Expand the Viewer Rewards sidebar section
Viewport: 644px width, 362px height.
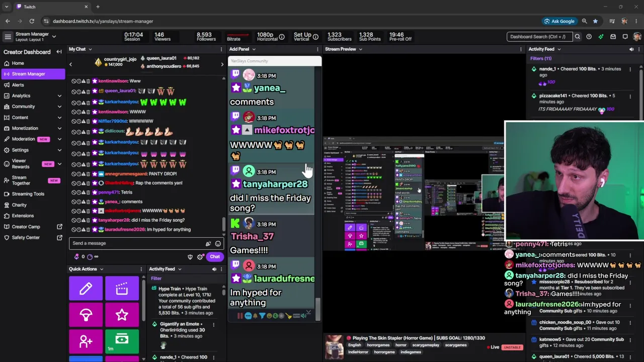tap(59, 164)
